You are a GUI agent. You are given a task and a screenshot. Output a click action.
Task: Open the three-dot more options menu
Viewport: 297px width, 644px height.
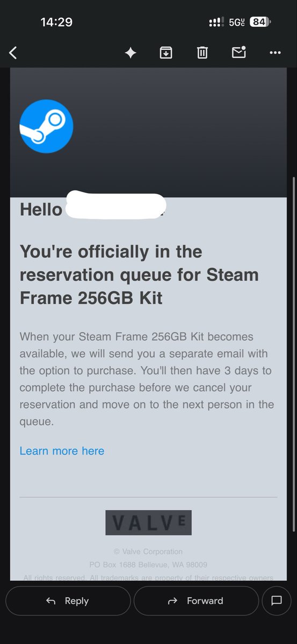click(275, 53)
